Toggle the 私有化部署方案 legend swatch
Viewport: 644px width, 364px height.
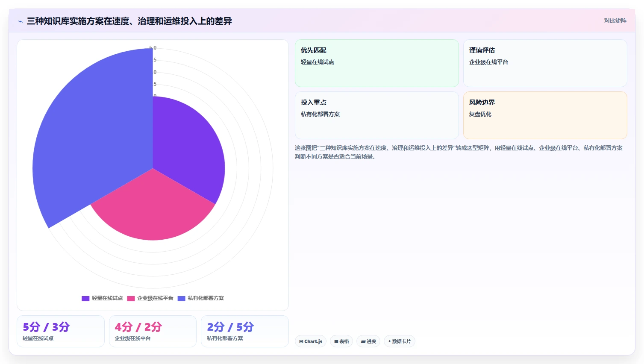pyautogui.click(x=181, y=298)
